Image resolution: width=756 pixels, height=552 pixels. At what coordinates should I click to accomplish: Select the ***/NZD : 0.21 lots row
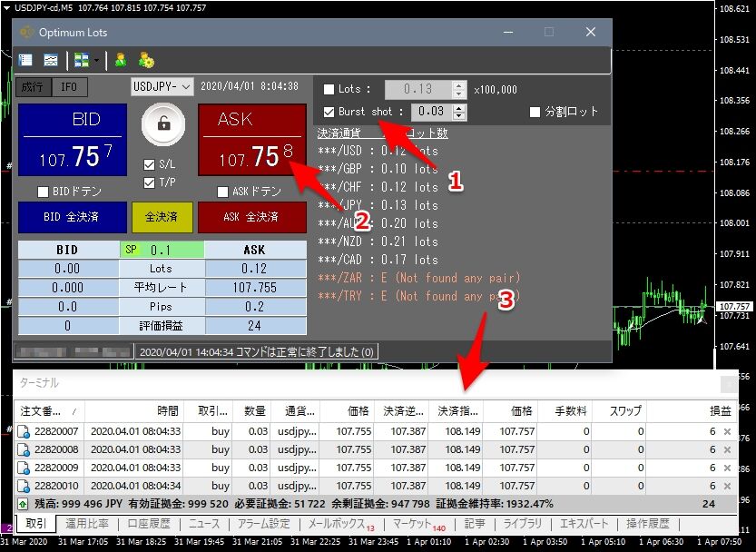(378, 241)
